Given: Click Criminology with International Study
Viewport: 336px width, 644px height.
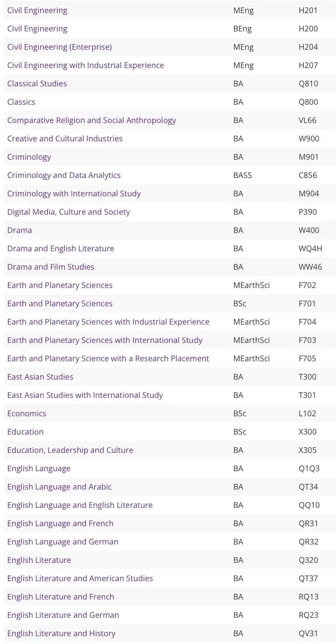Looking at the screenshot, I should pyautogui.click(x=74, y=194).
